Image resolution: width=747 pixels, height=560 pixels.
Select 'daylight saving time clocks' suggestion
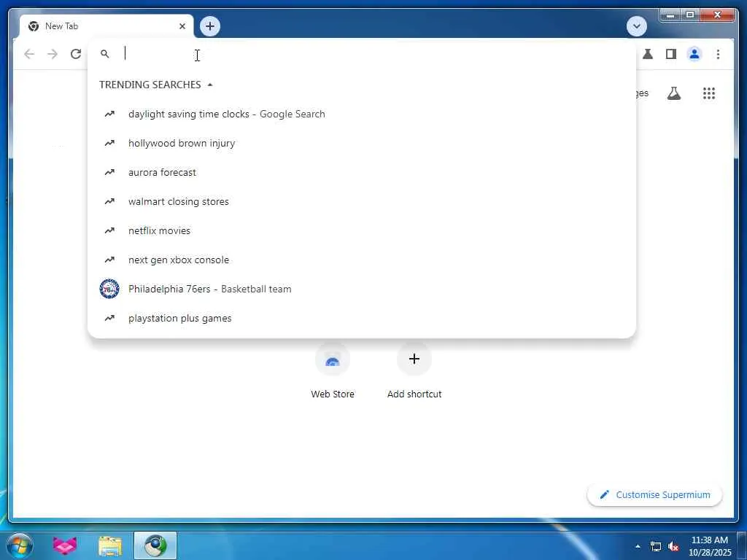coord(362,114)
